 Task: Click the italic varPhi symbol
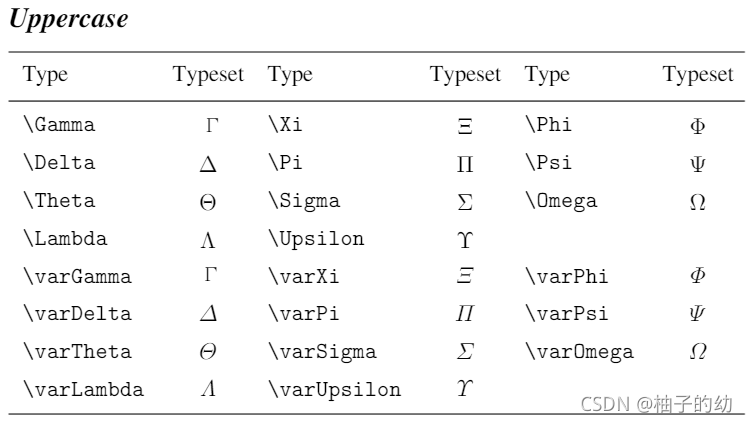(697, 275)
